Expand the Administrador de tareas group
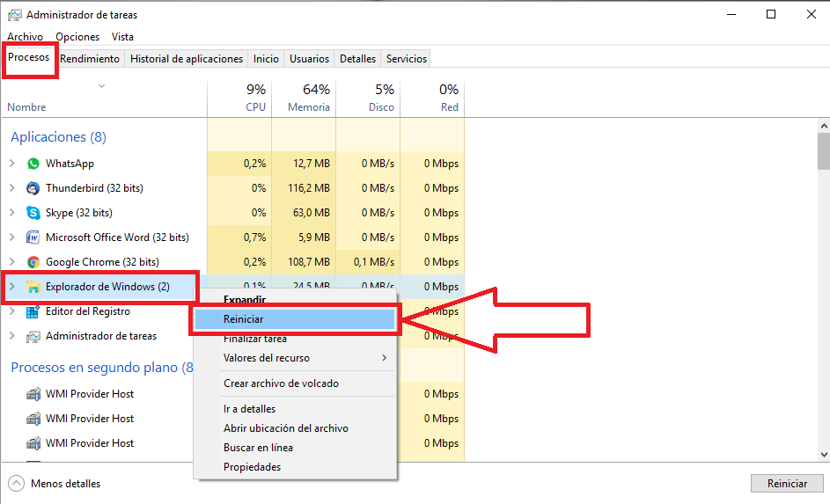The width and height of the screenshot is (830, 504). pos(12,336)
